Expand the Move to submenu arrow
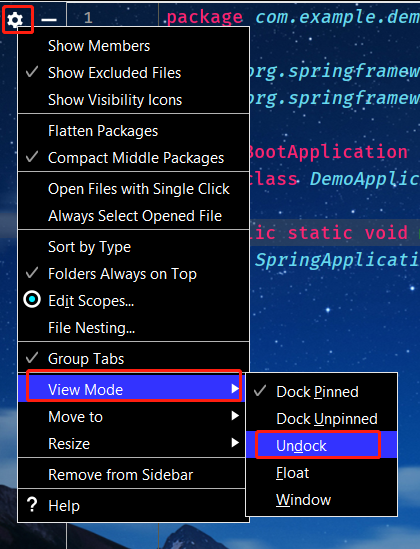 235,416
